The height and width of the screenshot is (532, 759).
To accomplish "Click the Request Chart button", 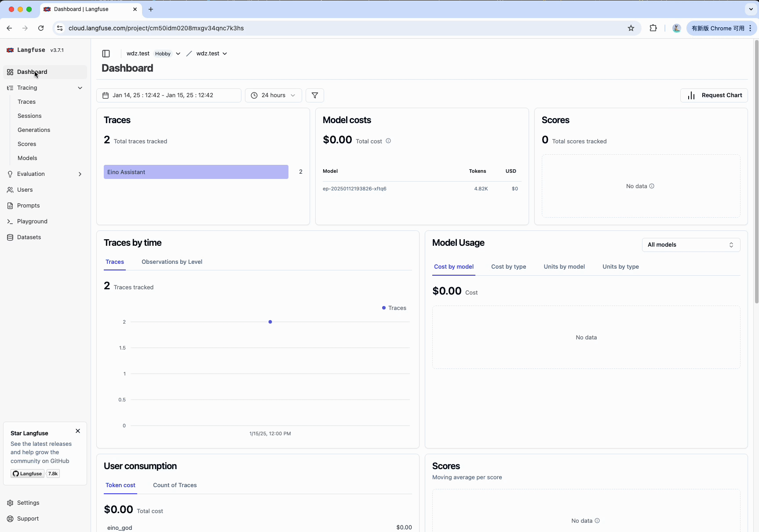I will coord(714,95).
